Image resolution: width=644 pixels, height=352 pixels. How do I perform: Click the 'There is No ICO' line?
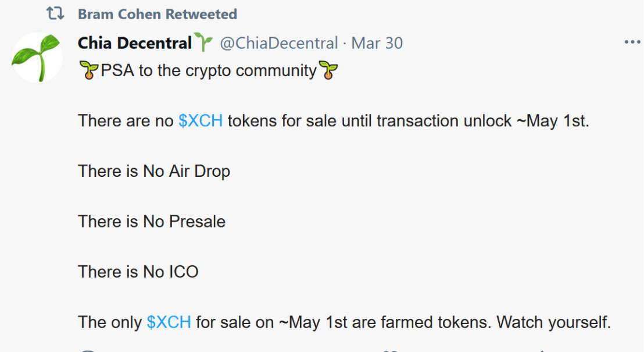click(x=138, y=272)
